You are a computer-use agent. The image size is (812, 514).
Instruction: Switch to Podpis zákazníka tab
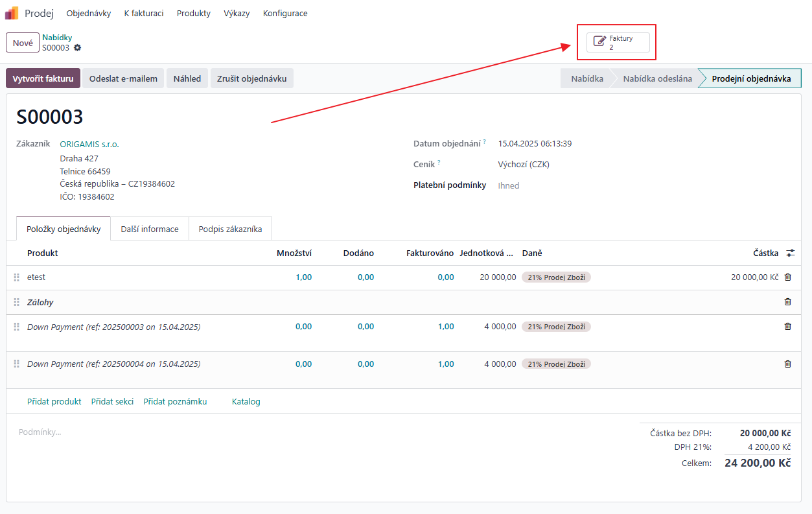coord(230,229)
